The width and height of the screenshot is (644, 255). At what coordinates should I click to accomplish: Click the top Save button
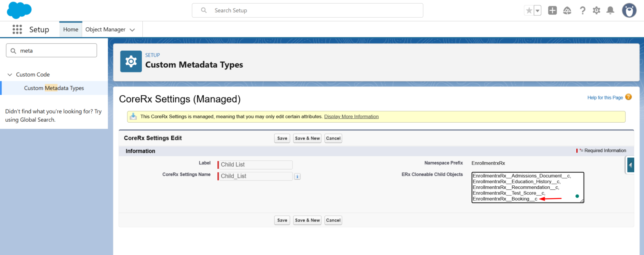(x=282, y=138)
